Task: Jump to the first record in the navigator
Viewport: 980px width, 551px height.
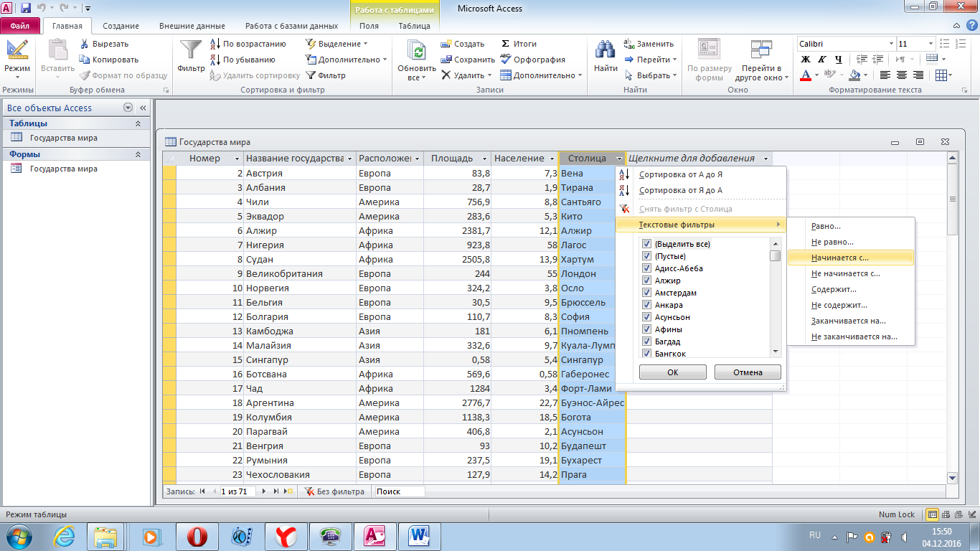Action: [202, 491]
